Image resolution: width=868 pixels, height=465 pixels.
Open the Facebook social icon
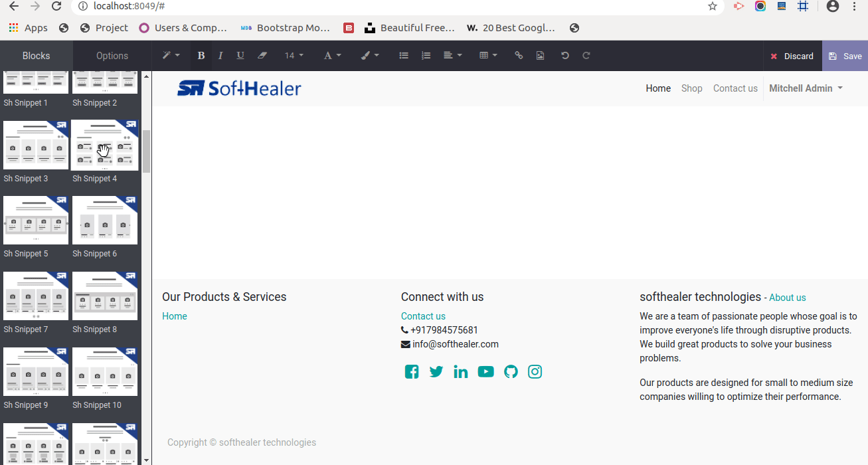(412, 372)
